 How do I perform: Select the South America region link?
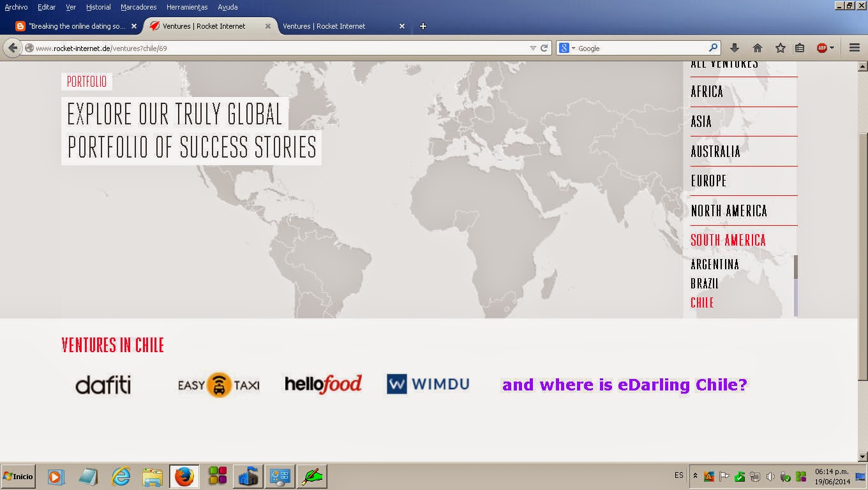tap(728, 241)
